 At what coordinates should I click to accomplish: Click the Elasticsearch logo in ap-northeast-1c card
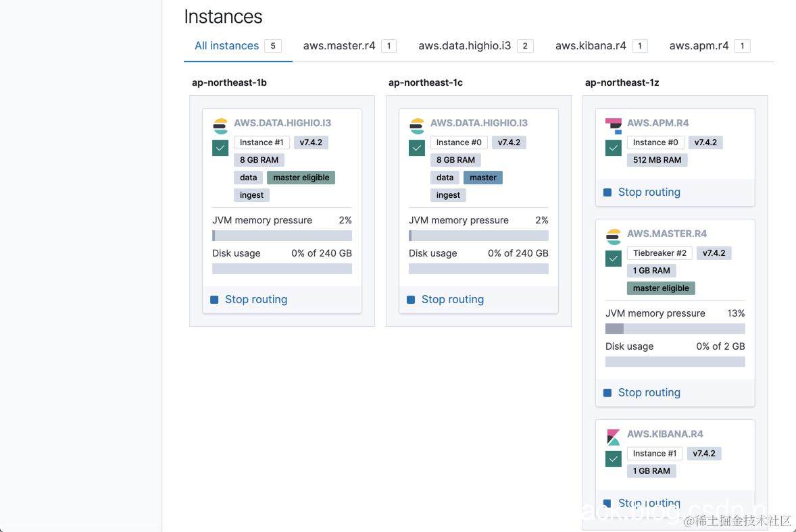pos(417,126)
